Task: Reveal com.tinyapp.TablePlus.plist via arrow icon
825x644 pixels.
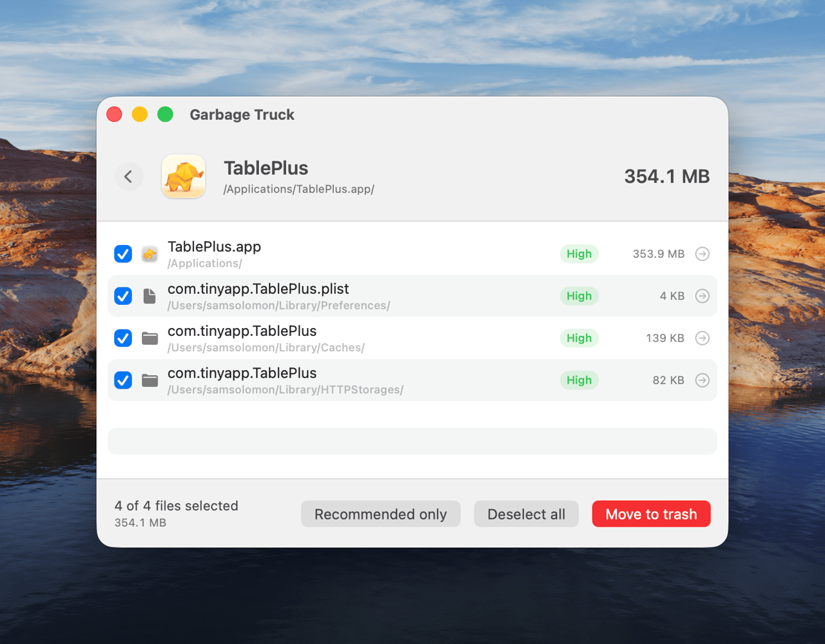Action: click(x=703, y=296)
